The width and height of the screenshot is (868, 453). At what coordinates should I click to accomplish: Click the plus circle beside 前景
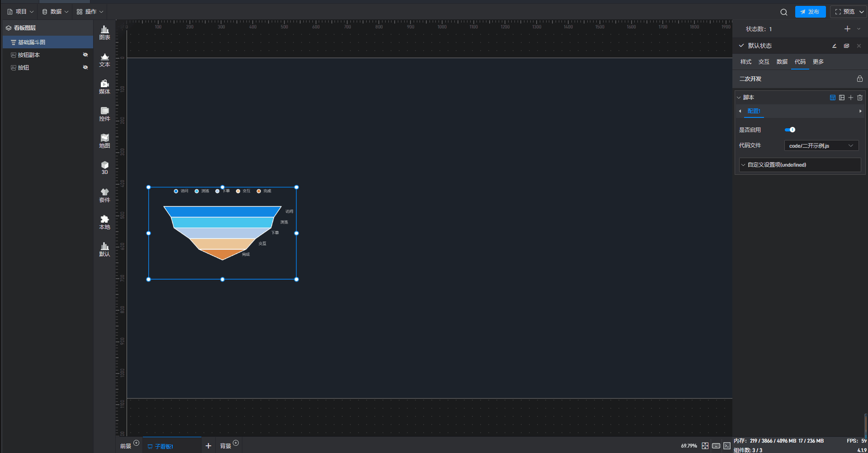click(x=137, y=443)
